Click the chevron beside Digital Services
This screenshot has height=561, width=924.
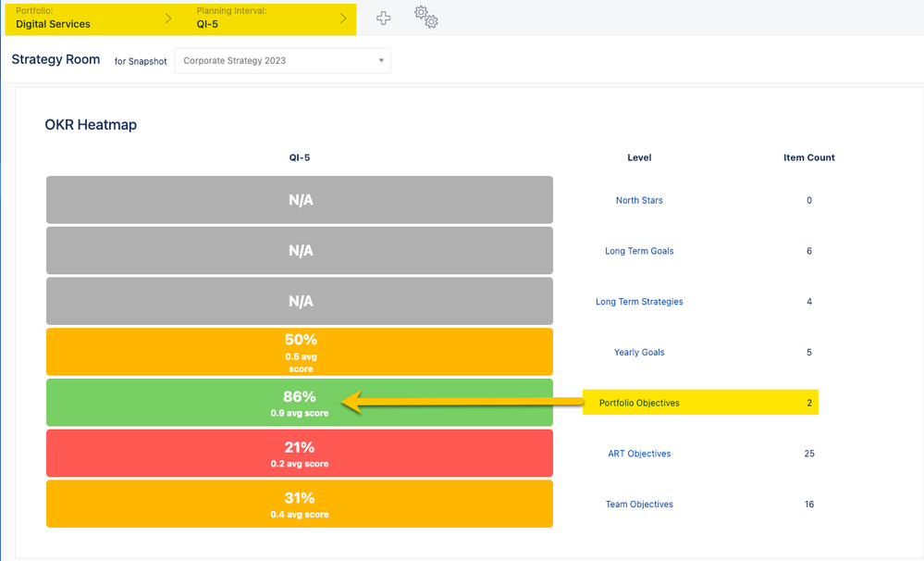168,19
